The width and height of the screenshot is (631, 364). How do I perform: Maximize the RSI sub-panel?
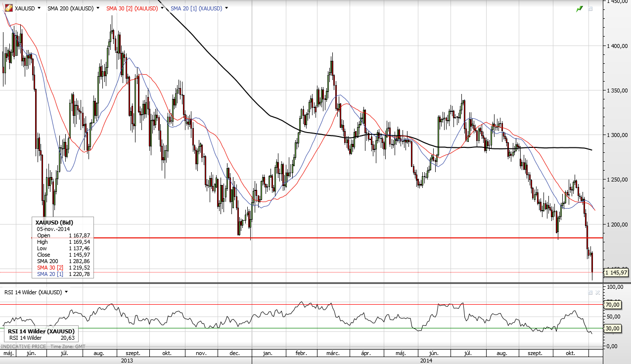[x=589, y=293]
